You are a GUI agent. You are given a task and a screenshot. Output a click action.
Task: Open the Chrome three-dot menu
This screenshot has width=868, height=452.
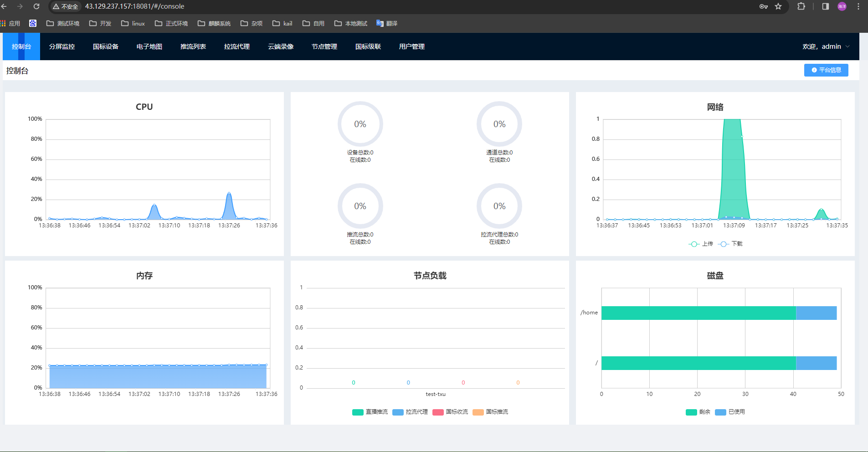click(x=858, y=6)
